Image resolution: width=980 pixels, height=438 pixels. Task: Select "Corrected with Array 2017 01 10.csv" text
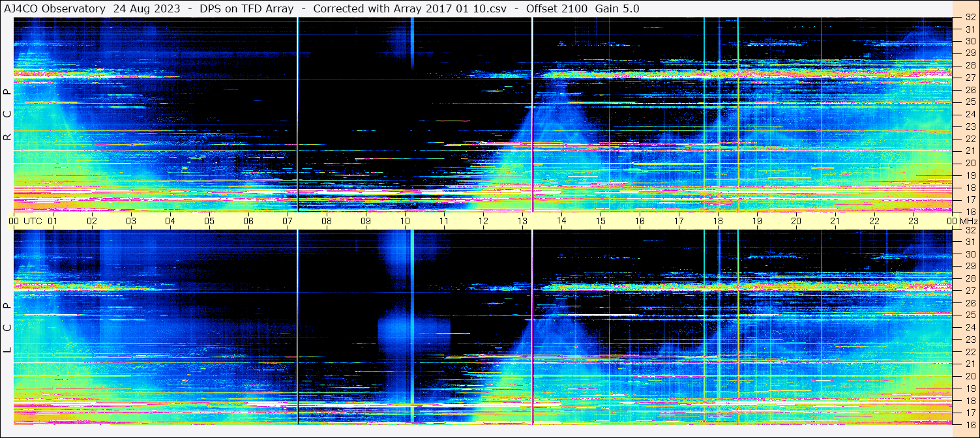pos(409,8)
